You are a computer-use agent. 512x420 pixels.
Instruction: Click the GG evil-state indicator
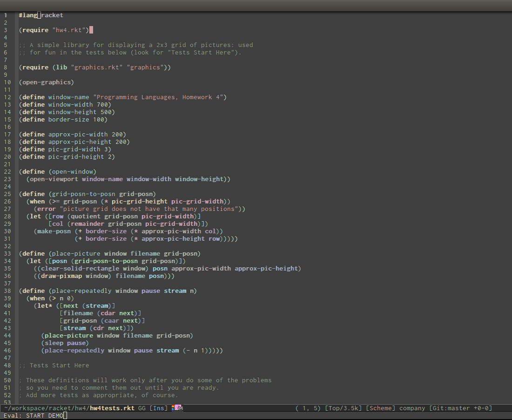(142, 408)
